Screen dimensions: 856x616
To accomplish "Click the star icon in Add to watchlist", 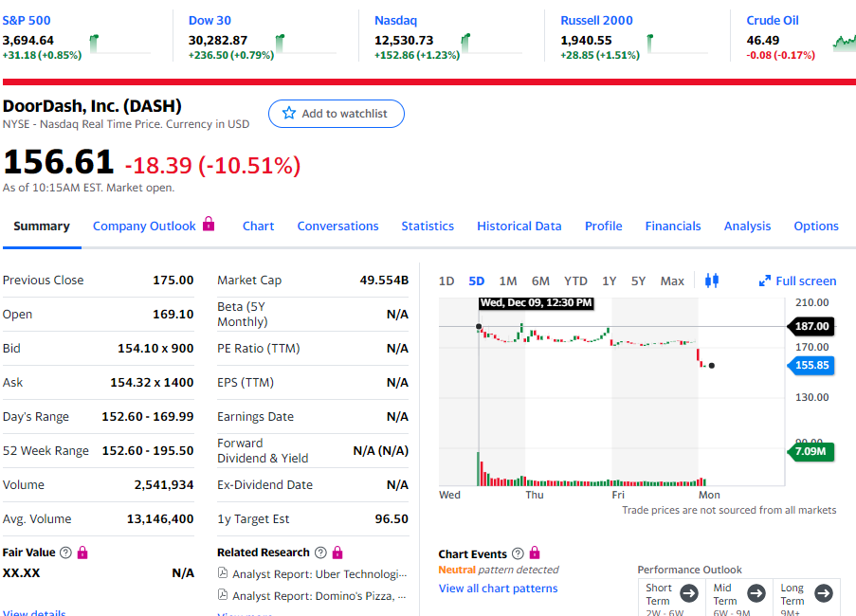I will tap(289, 114).
